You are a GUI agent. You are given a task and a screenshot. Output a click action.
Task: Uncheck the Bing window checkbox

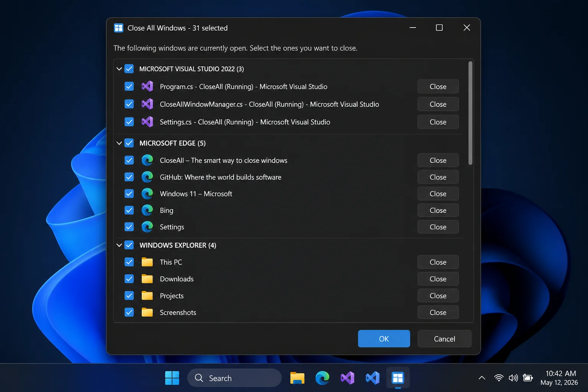tap(129, 210)
